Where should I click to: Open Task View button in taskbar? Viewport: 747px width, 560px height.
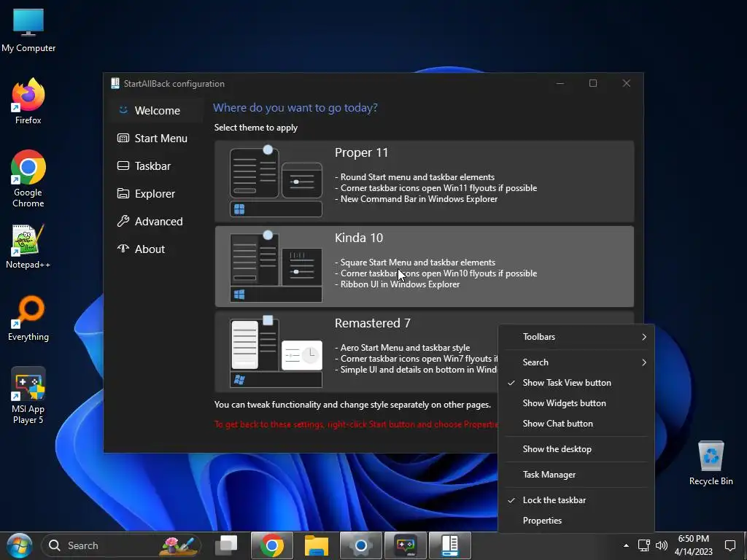coord(226,545)
